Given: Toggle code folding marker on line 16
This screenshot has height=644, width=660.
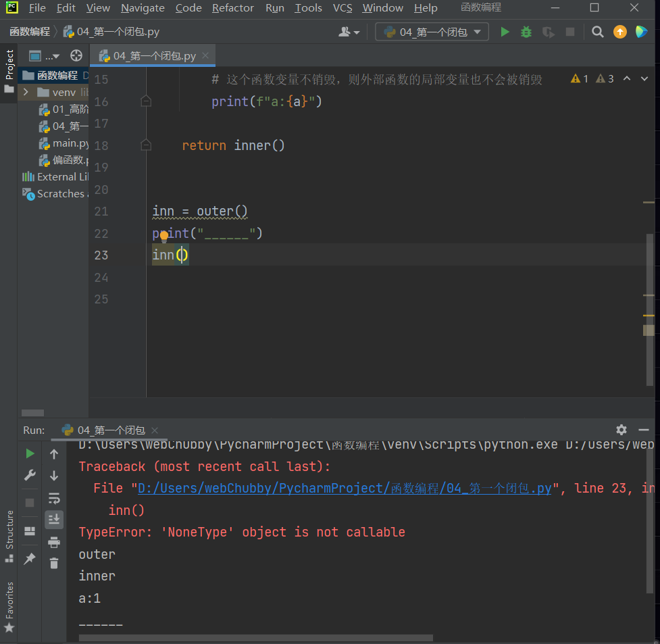Looking at the screenshot, I should pos(146,101).
